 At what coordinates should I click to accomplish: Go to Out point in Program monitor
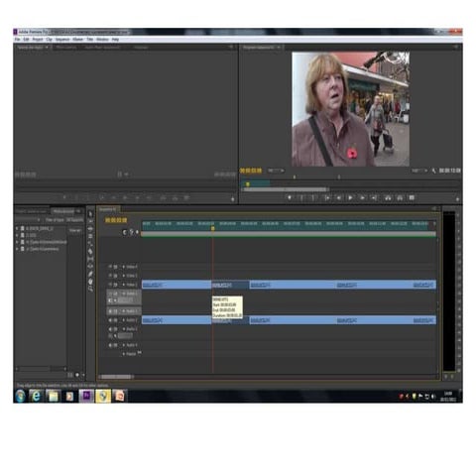click(x=374, y=197)
